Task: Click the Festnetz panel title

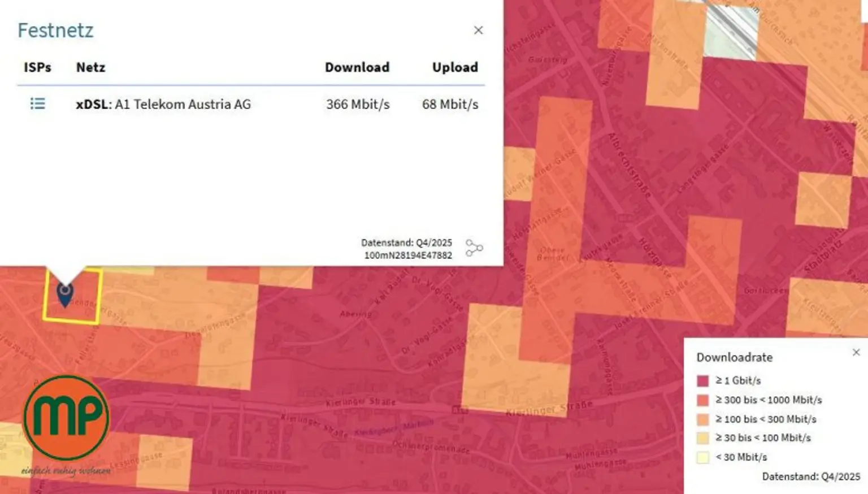Action: pyautogui.click(x=55, y=30)
